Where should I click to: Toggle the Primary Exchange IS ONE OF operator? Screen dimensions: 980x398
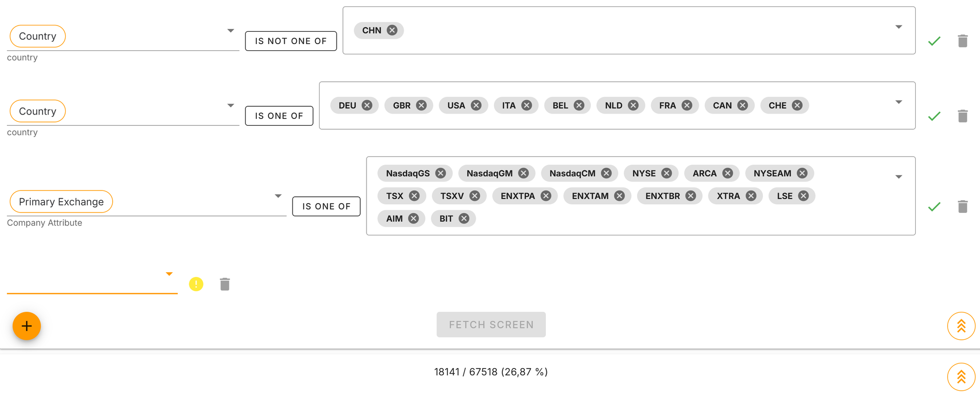[326, 207]
